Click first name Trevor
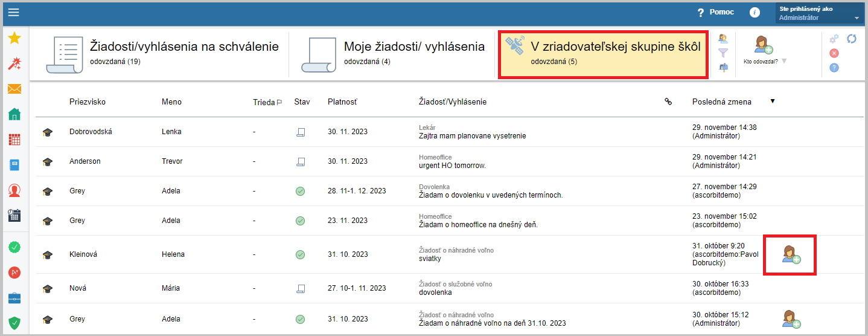This screenshot has height=336, width=868. pyautogui.click(x=172, y=161)
